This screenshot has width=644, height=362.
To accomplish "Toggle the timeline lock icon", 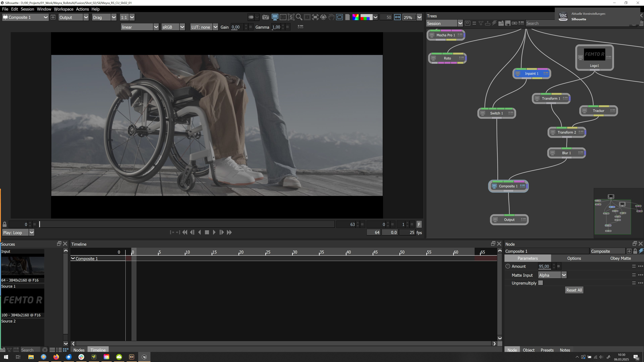I will tap(5, 224).
